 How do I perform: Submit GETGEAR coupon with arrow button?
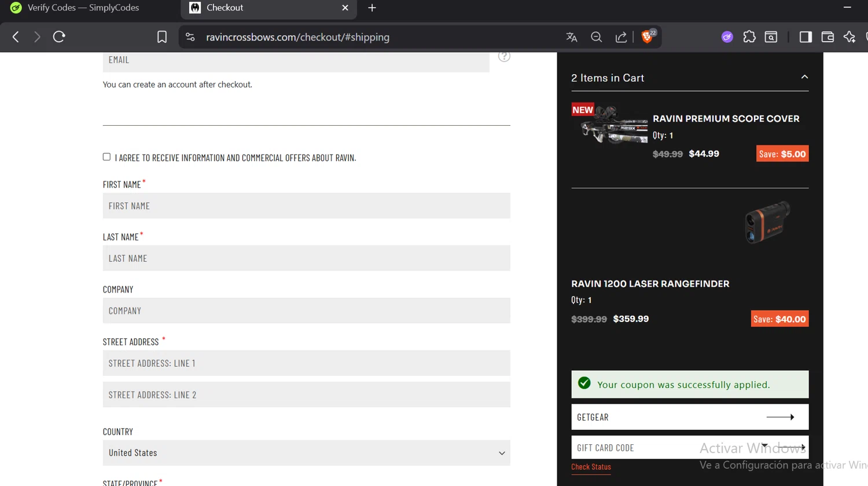[x=781, y=417]
